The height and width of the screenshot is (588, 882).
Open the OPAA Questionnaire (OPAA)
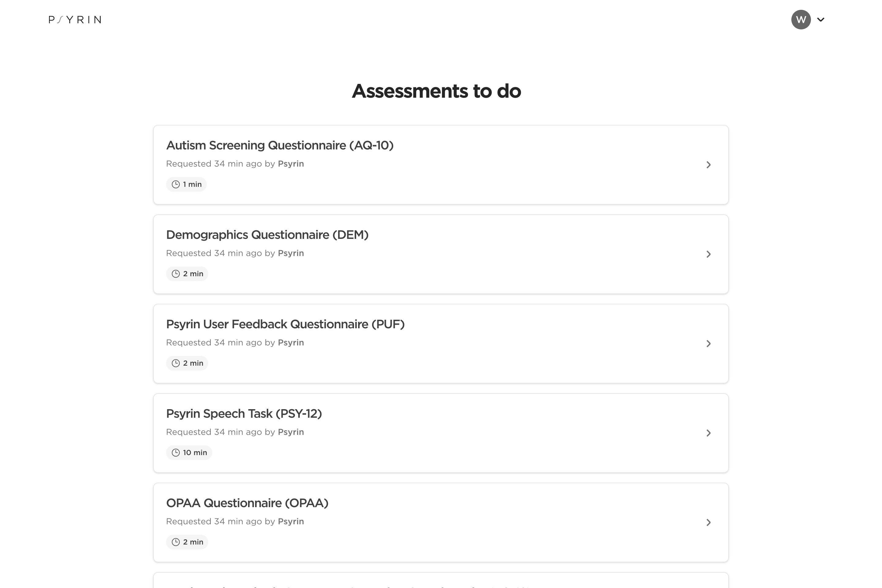(441, 522)
